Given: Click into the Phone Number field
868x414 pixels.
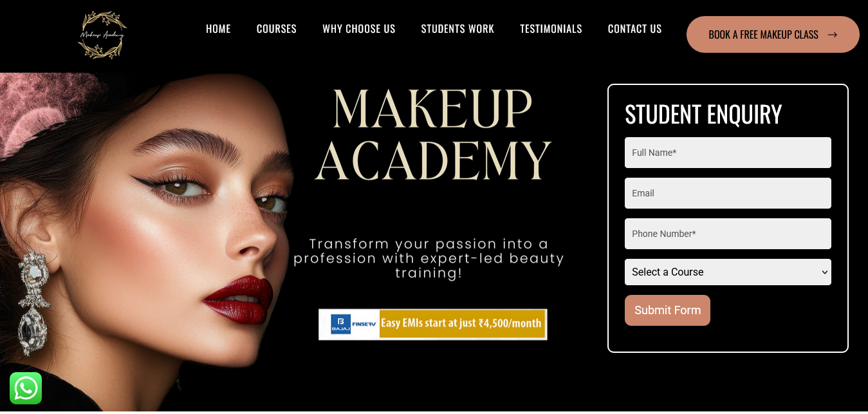Looking at the screenshot, I should click(728, 234).
